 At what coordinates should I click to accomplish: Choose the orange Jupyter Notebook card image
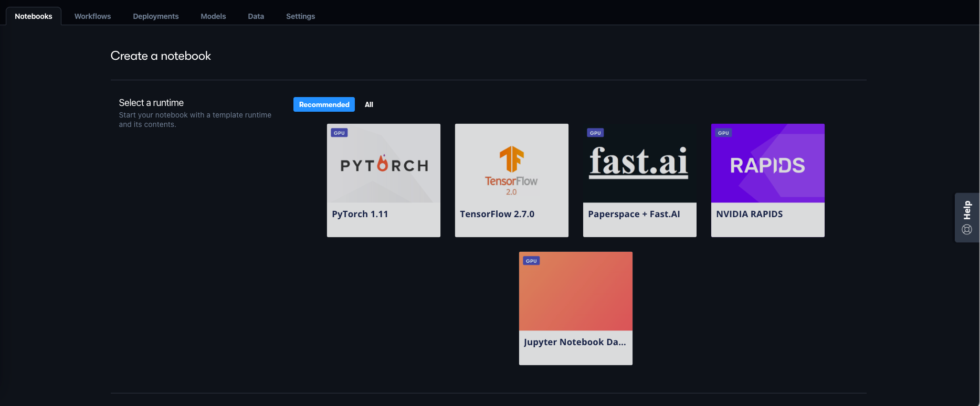pyautogui.click(x=576, y=291)
